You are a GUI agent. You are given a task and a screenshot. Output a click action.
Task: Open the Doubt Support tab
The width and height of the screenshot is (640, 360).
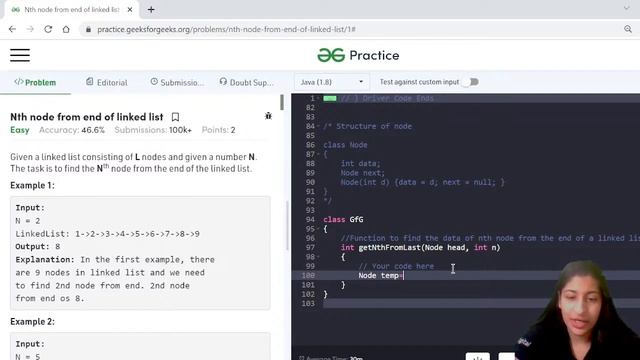[x=247, y=82]
